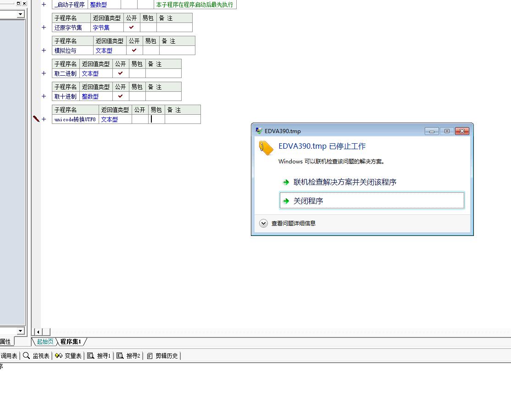Select the 还原字节集 name cell
Screen dimensions: 511x420
tap(72, 28)
